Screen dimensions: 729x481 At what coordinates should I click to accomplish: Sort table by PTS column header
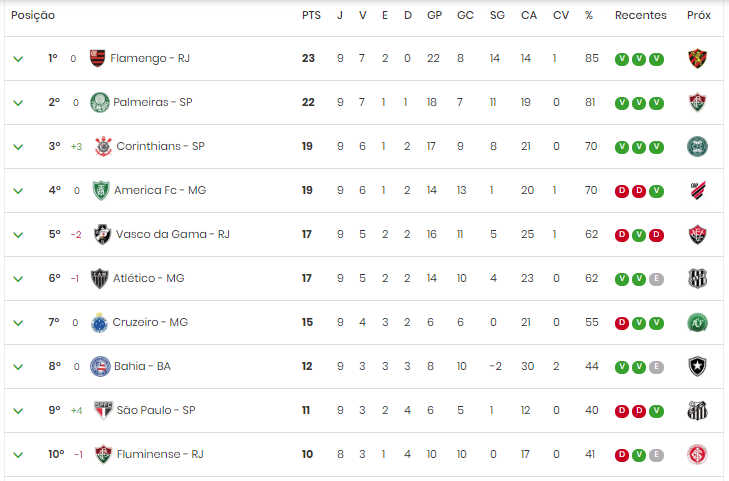(311, 15)
